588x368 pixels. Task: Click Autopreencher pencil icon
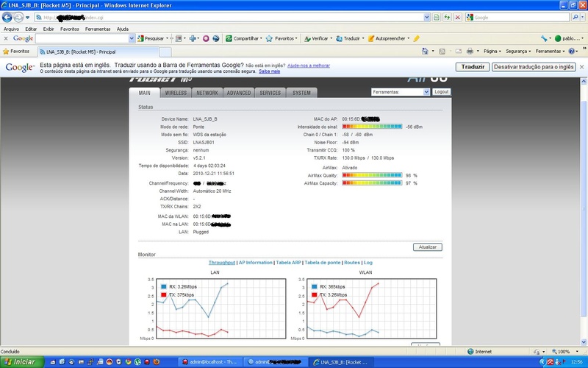click(371, 38)
